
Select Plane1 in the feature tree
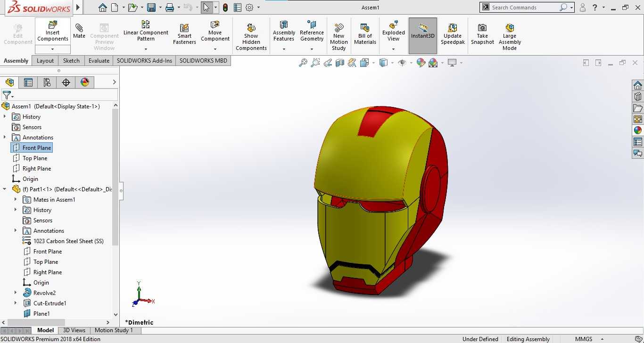click(41, 313)
